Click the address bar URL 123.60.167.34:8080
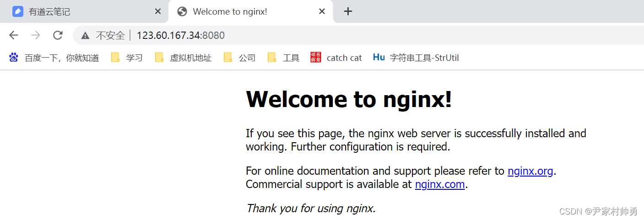The image size is (644, 220). [x=181, y=35]
